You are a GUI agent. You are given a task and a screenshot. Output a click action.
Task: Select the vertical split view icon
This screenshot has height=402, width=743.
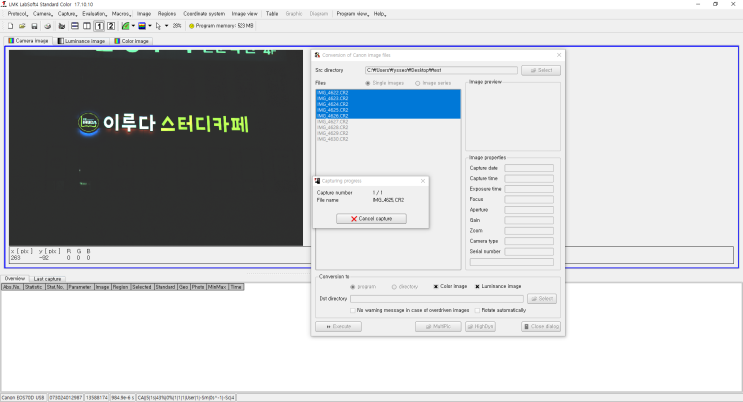87,26
